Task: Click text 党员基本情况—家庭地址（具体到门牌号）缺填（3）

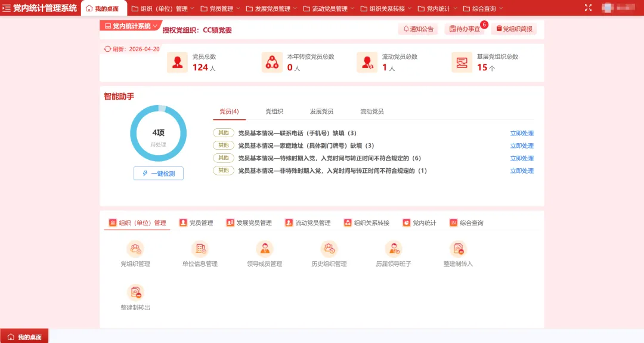Action: pos(306,146)
